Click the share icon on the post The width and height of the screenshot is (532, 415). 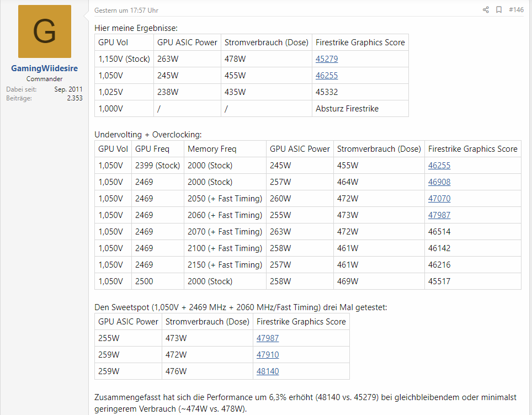(486, 10)
